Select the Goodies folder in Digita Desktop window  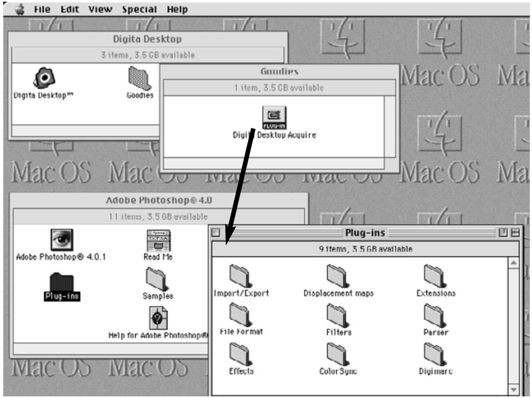click(x=140, y=78)
